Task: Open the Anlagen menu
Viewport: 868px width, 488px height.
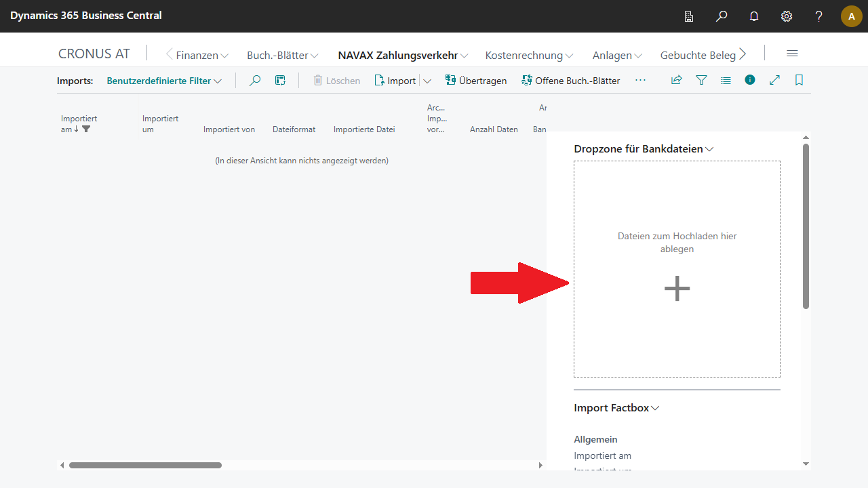Action: [617, 56]
